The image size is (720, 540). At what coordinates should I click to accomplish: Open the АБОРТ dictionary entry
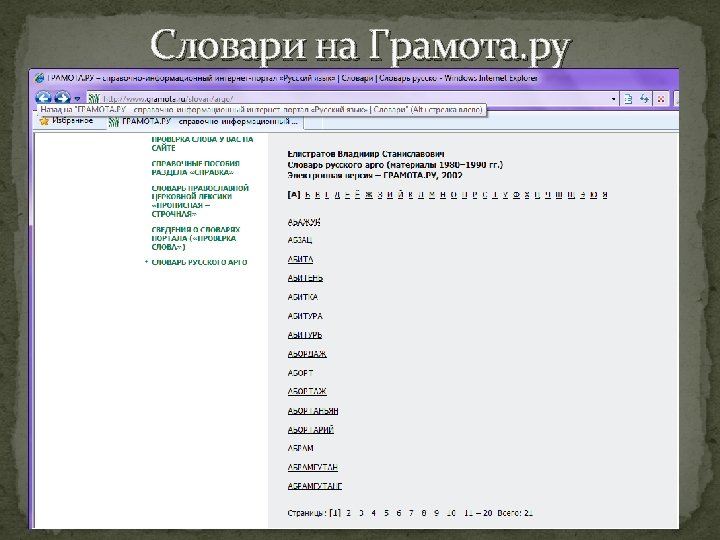click(300, 373)
